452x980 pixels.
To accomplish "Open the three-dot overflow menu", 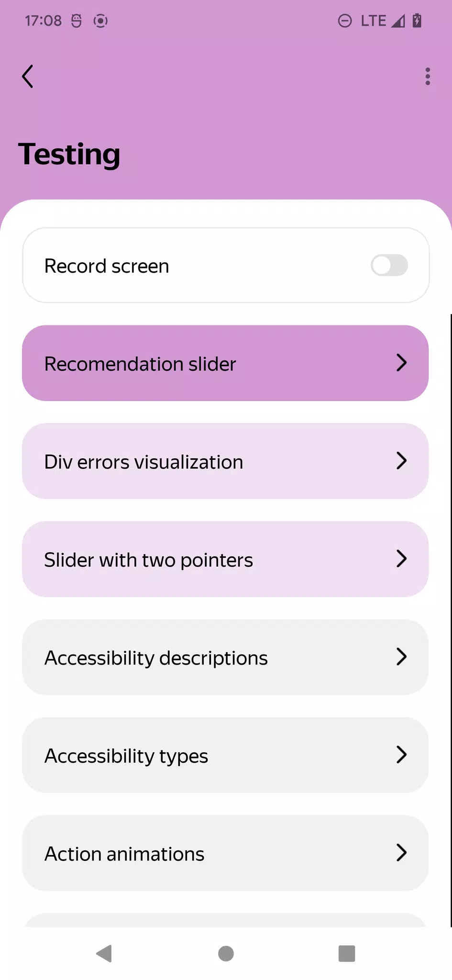I will (x=428, y=77).
